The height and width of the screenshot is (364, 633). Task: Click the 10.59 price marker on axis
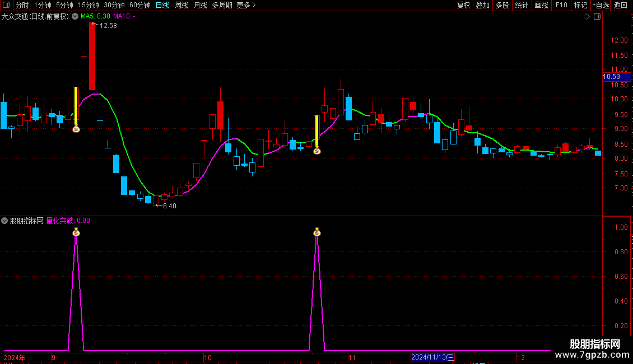(x=616, y=77)
